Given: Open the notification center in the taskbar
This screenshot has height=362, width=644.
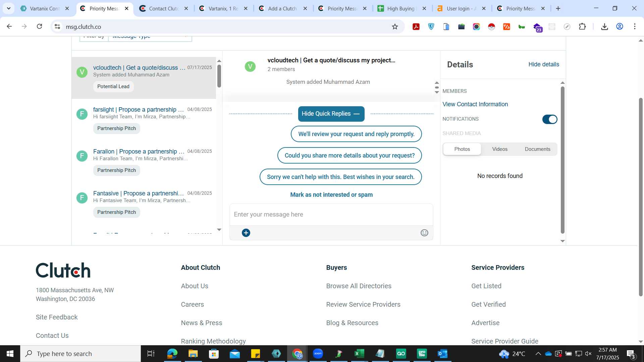Looking at the screenshot, I should pyautogui.click(x=631, y=354).
